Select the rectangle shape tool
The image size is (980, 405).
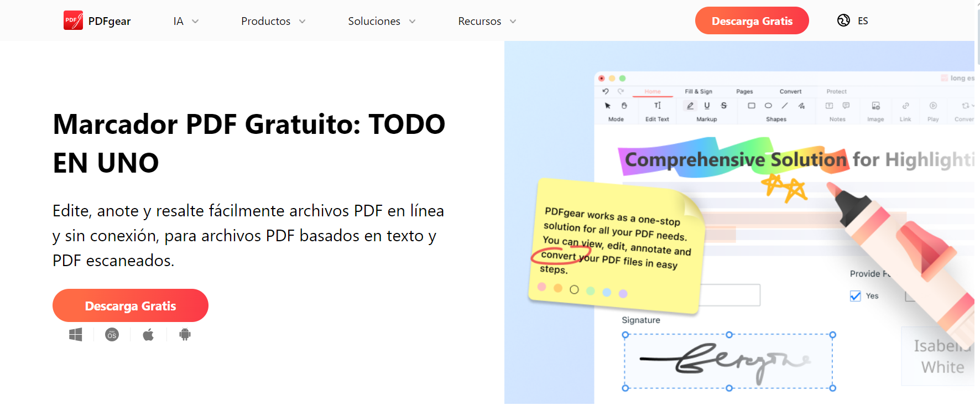pos(752,106)
